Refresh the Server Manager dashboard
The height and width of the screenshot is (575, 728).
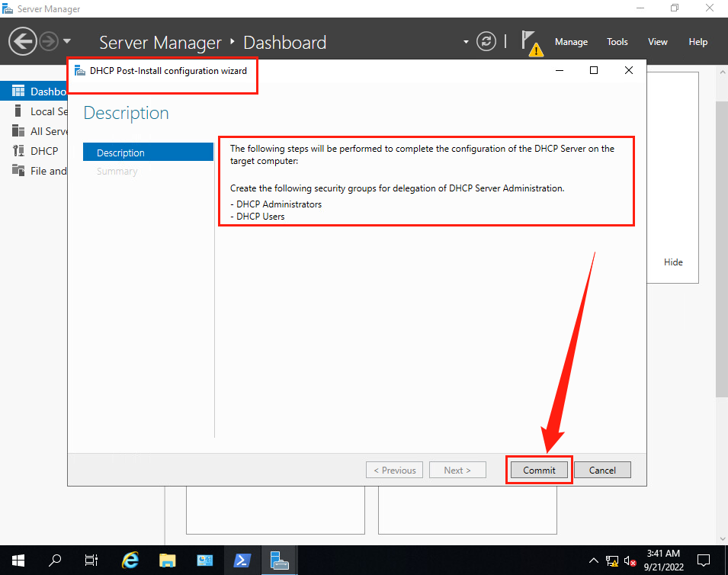pos(486,42)
